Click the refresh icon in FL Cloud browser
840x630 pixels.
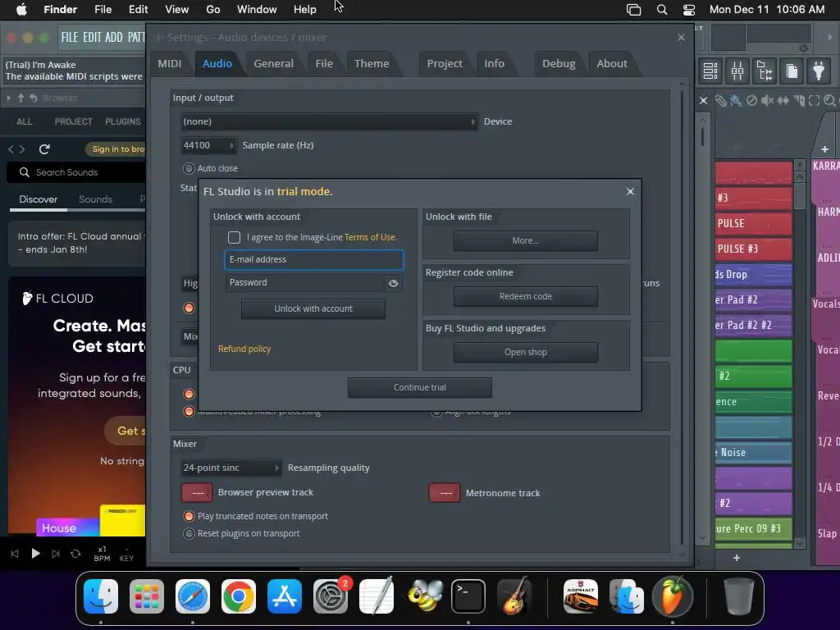[x=44, y=149]
